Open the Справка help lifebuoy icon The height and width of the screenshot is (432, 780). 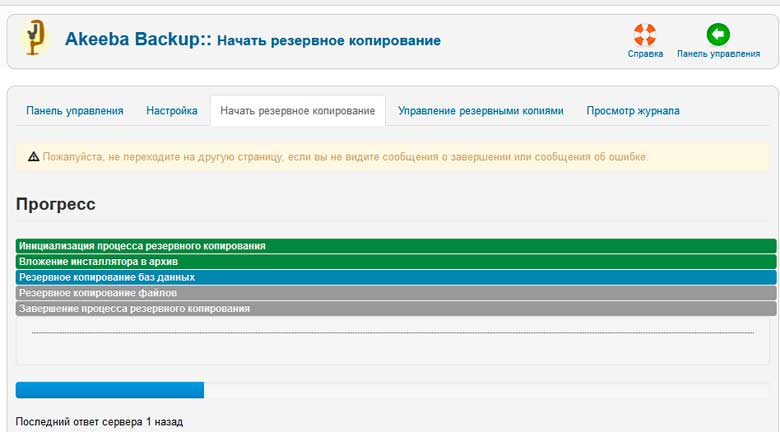pyautogui.click(x=645, y=35)
